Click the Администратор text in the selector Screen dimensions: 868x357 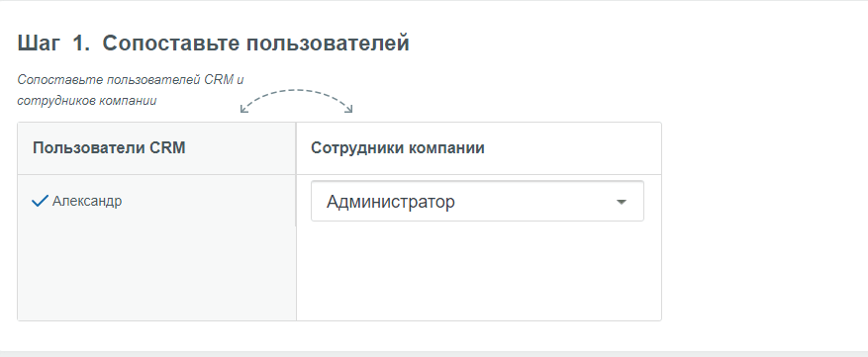[x=391, y=202]
